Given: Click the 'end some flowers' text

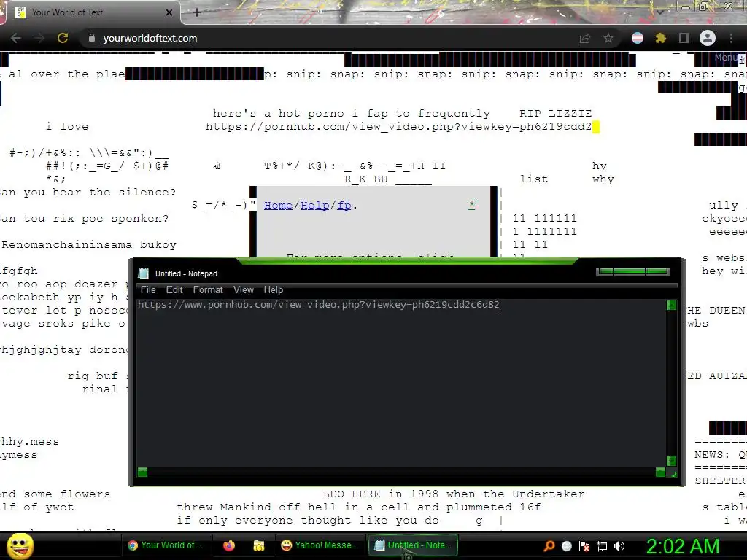Looking at the screenshot, I should click(x=55, y=494).
